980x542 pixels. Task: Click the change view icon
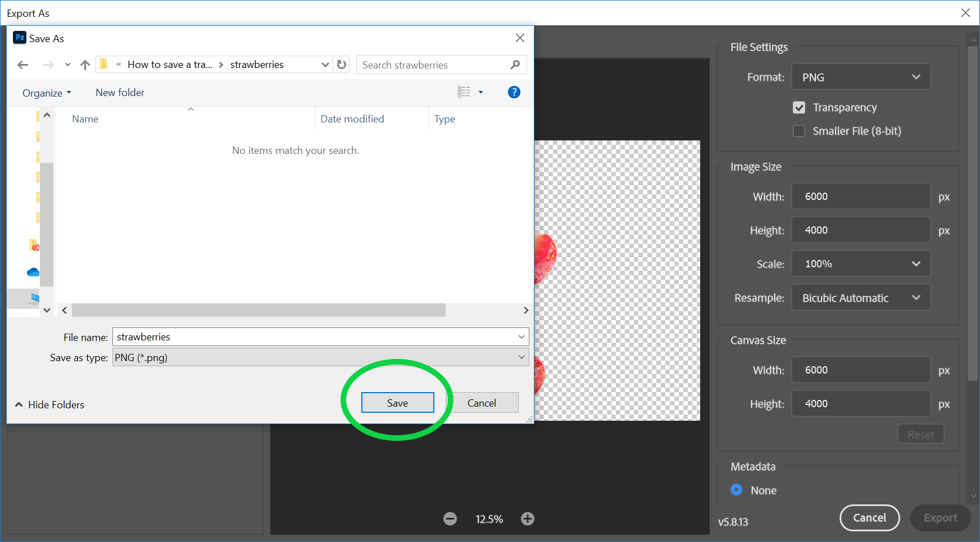pos(464,92)
